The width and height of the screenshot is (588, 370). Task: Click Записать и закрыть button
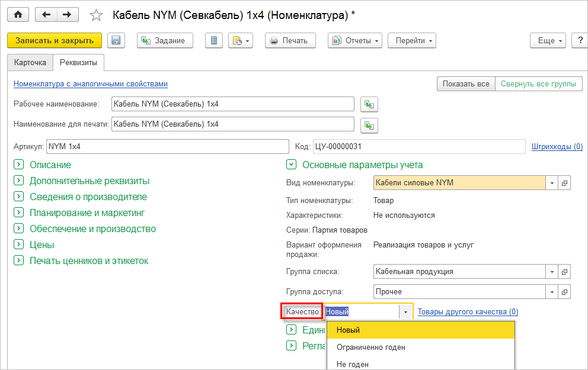tap(55, 40)
